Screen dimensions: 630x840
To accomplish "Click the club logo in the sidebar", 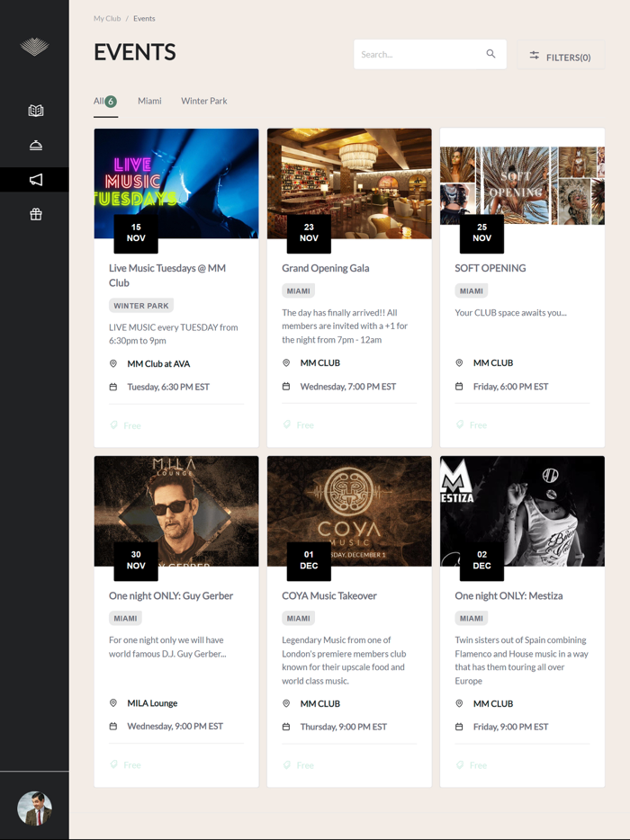I will 34,47.
